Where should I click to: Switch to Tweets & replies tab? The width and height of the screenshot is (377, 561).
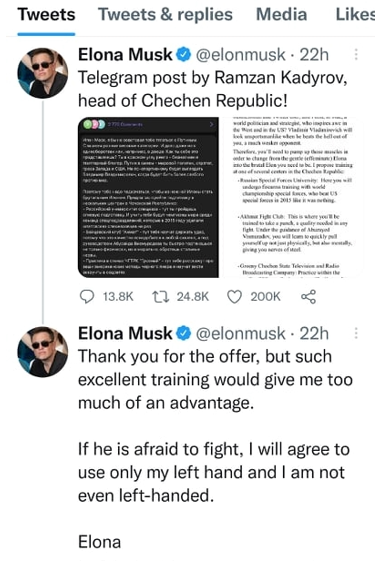pos(165,15)
